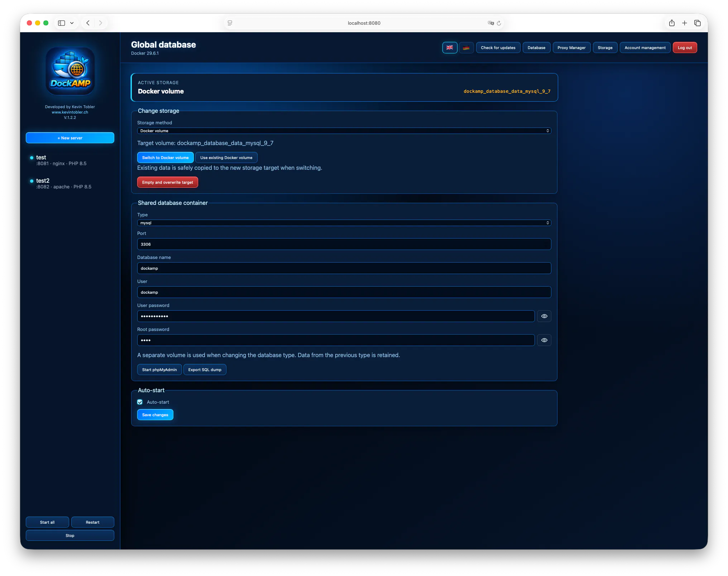Open the Storage method dropdown
The image size is (728, 576).
pos(344,131)
